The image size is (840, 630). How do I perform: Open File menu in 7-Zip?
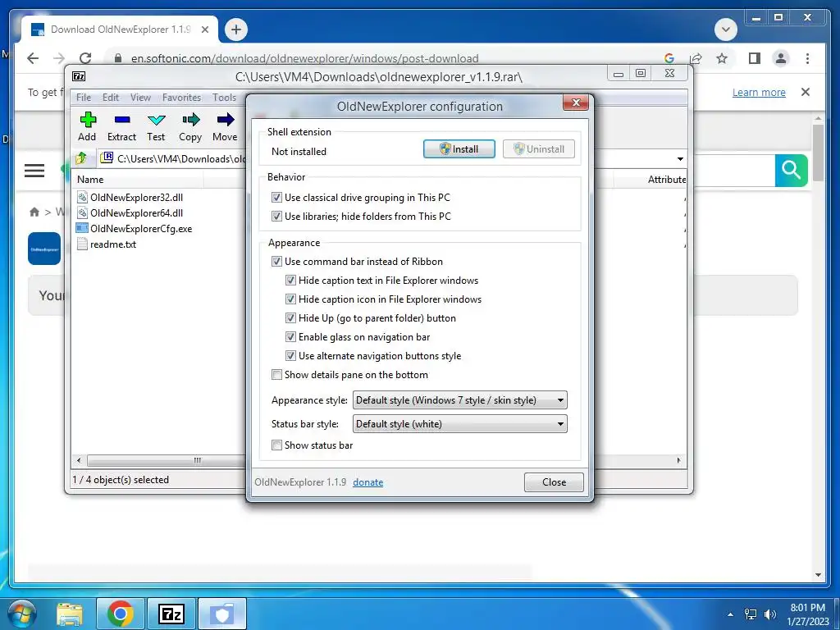coord(84,98)
